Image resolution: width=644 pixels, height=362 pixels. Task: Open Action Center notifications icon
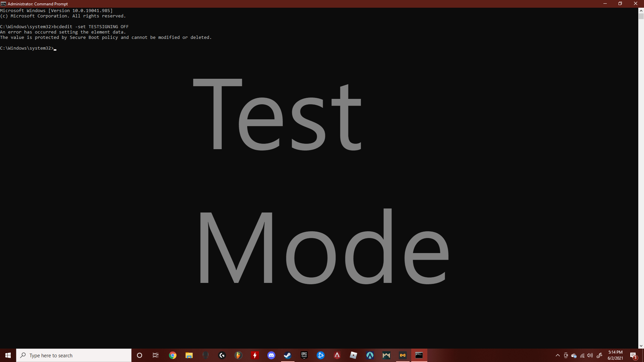(x=633, y=355)
